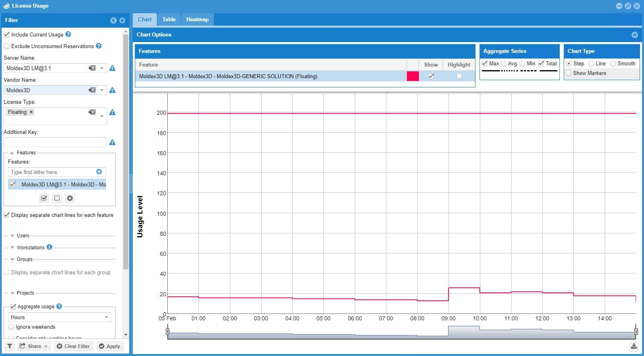Click the Server Name info triangle icon
The image size is (644, 356).
pyautogui.click(x=112, y=68)
